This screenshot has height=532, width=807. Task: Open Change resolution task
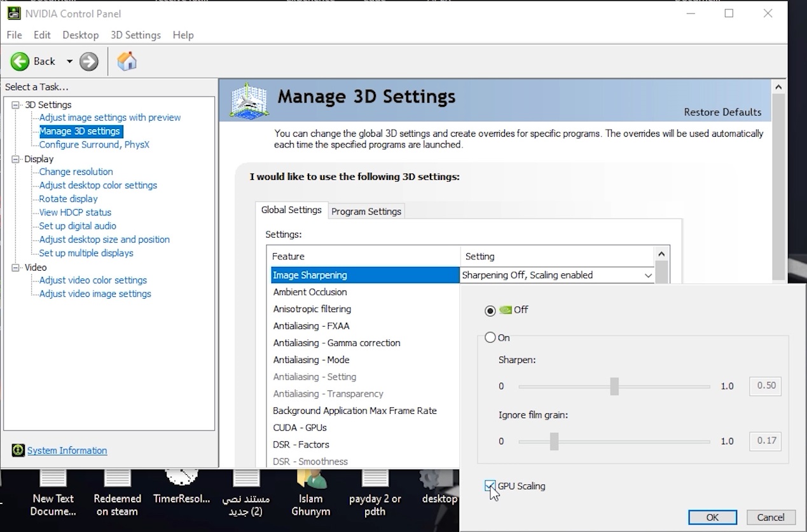[76, 172]
